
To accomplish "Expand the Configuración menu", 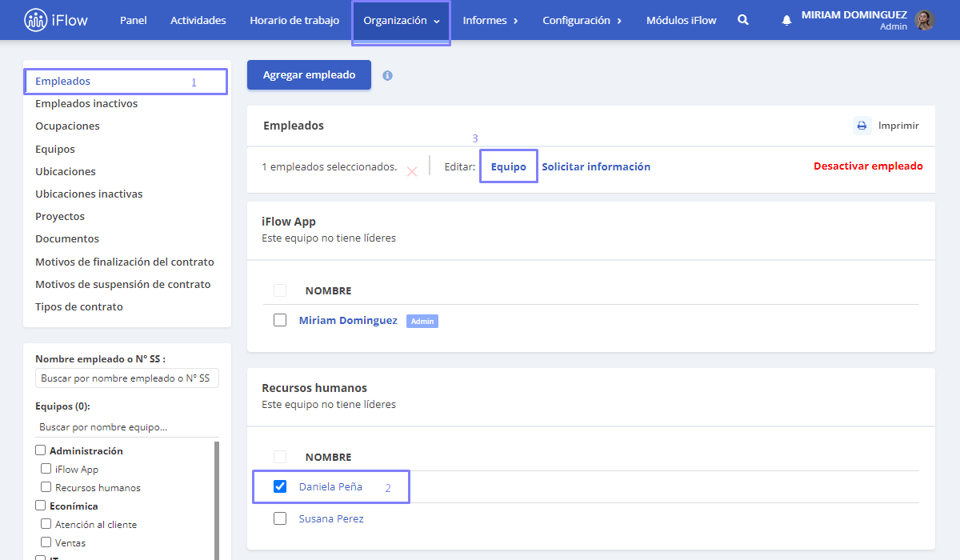I will [x=582, y=21].
